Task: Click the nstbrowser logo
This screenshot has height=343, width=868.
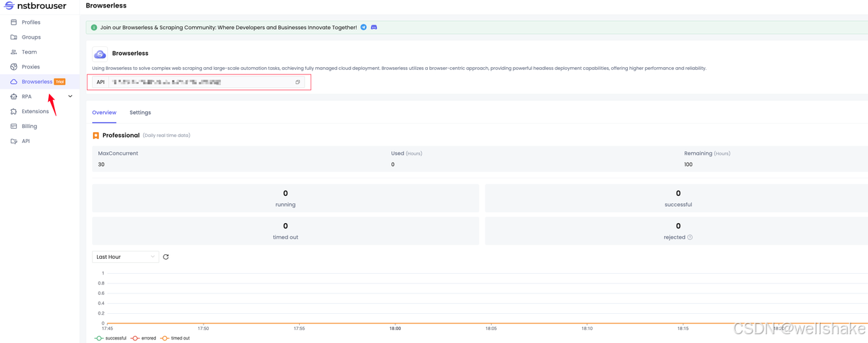Action: coord(35,6)
